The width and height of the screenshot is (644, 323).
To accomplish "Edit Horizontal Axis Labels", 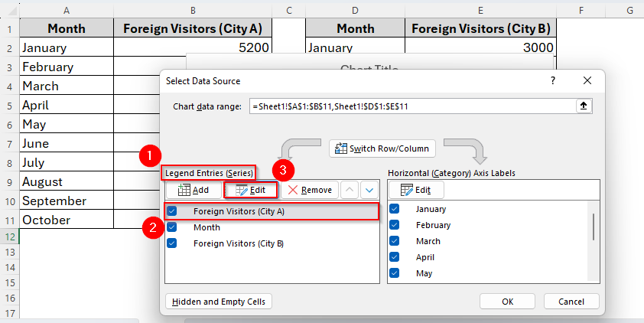I will tap(416, 190).
